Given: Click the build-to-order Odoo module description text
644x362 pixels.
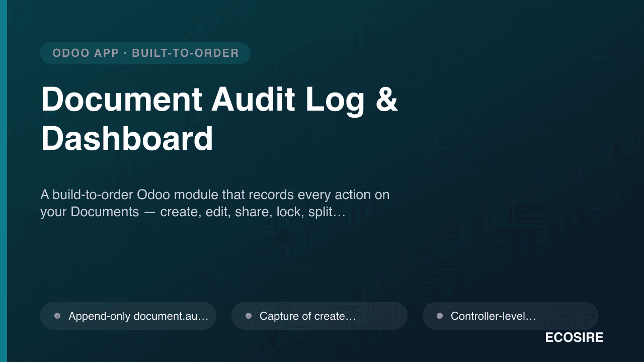Looking at the screenshot, I should coord(215,203).
